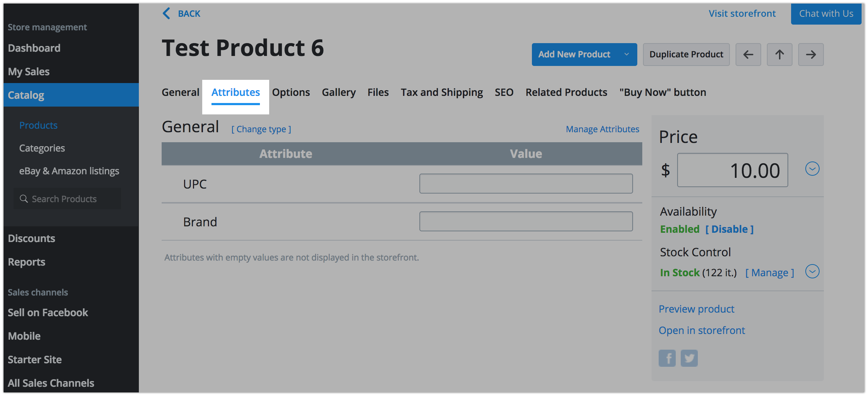
Task: Open the SEO tab
Action: [504, 92]
